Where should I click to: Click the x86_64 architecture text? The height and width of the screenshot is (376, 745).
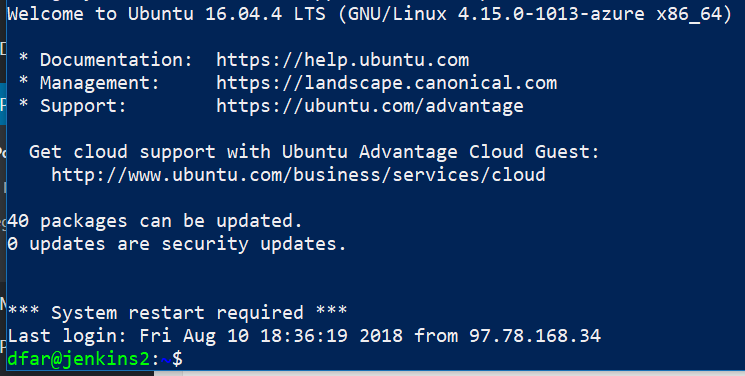point(689,14)
